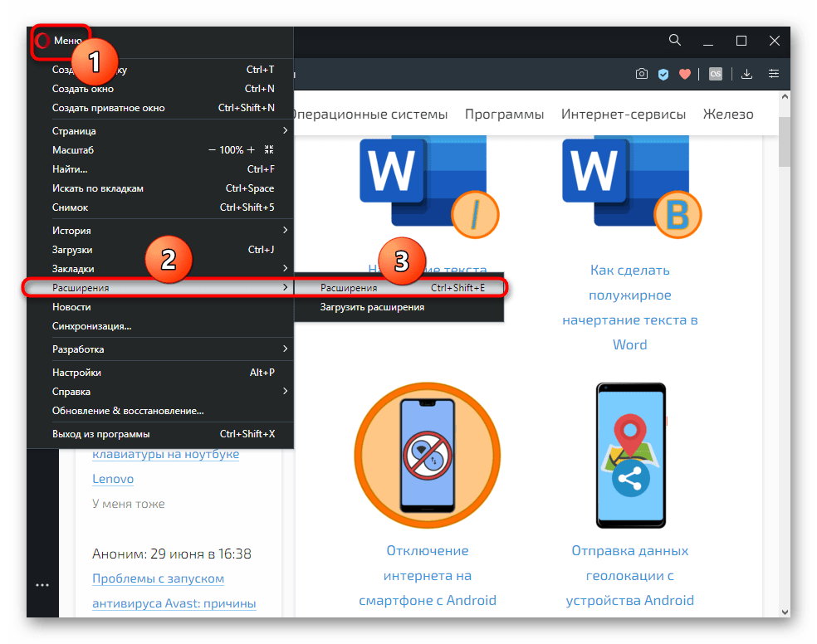Open the Word bold text article link
Screen dimensions: 817x644
[x=629, y=307]
